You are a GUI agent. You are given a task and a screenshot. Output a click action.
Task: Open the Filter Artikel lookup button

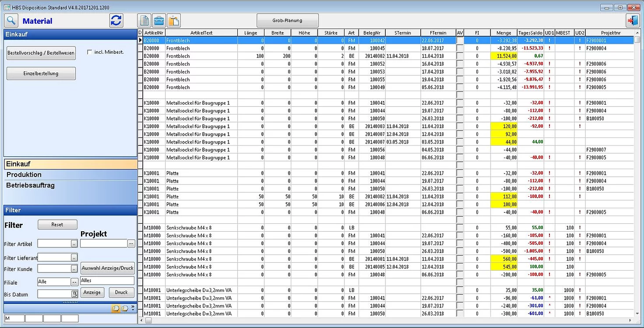pyautogui.click(x=74, y=244)
